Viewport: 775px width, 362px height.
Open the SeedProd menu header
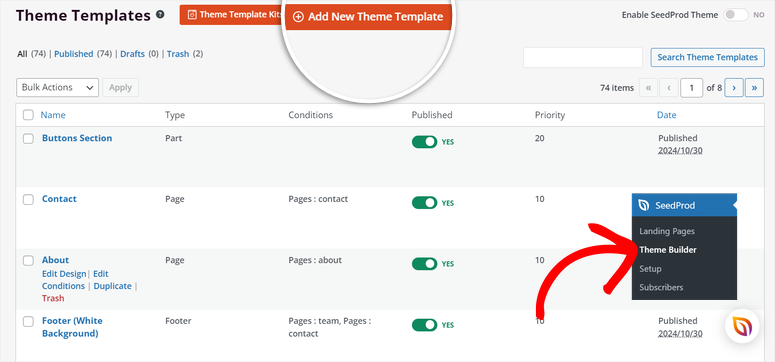point(684,205)
